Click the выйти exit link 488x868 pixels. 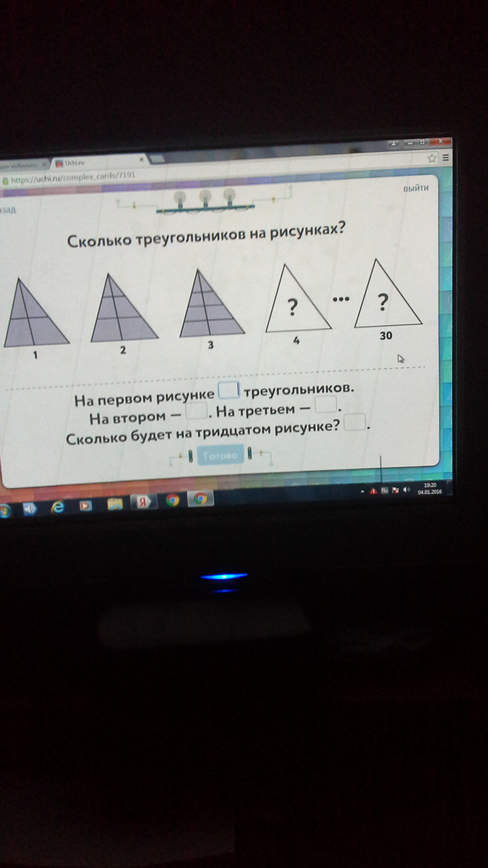click(416, 187)
